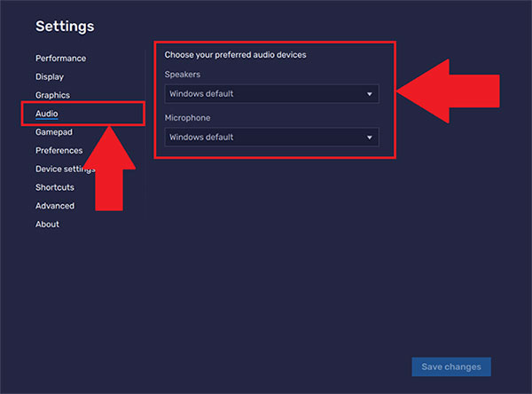This screenshot has height=394, width=532.
Task: Select Device settings in the sidebar
Action: pyautogui.click(x=64, y=169)
